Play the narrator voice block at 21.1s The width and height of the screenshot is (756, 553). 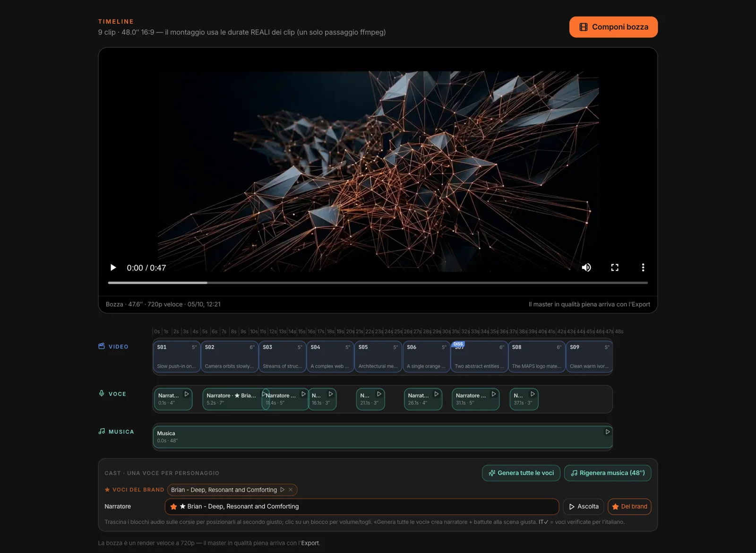[x=379, y=394]
